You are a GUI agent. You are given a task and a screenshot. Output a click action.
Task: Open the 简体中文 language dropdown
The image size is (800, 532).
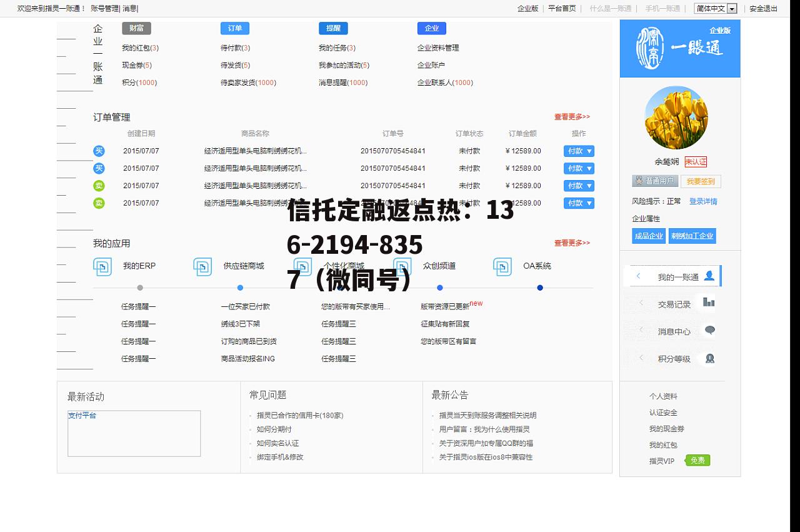[716, 9]
